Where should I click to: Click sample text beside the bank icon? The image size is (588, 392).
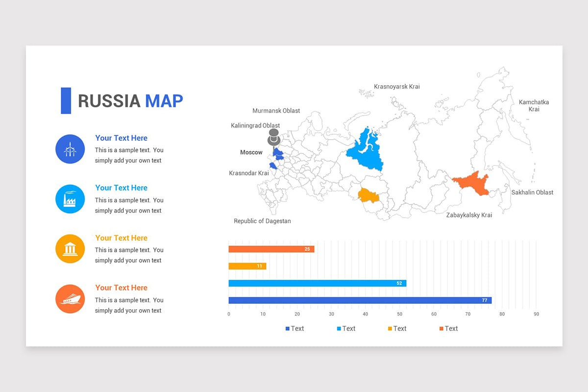tap(129, 255)
